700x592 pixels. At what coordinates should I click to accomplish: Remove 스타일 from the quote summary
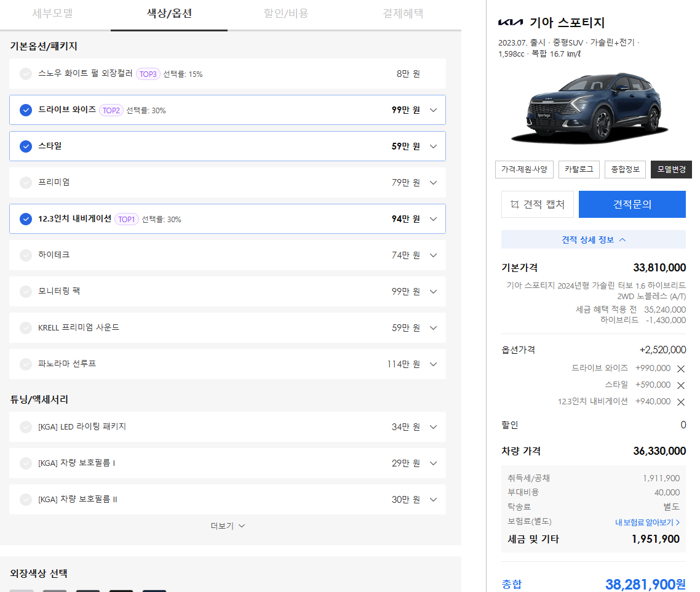click(681, 385)
